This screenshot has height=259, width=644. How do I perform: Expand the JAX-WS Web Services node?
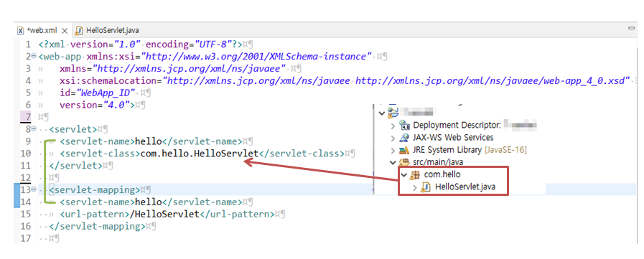393,138
